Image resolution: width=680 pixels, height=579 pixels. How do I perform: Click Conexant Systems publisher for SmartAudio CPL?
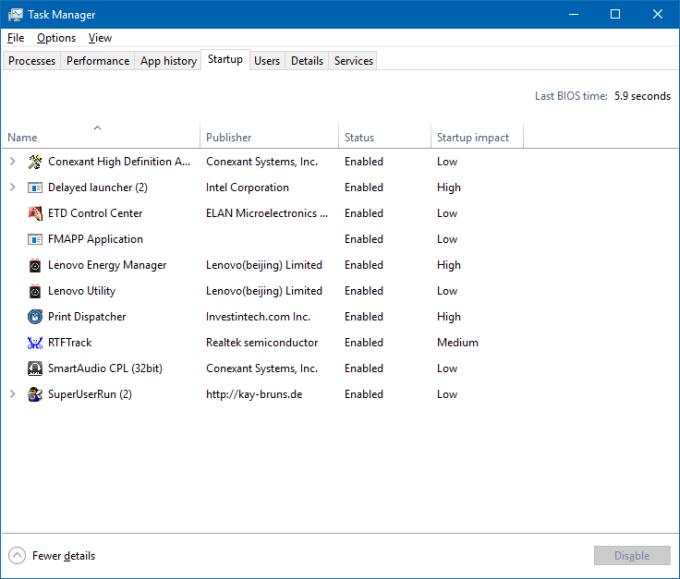click(x=262, y=369)
